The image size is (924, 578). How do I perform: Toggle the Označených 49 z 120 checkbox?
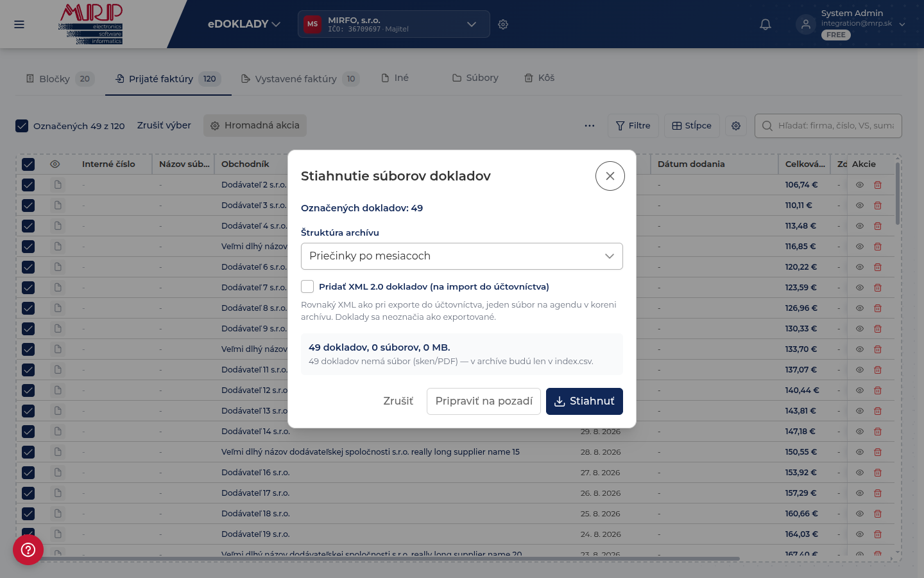[22, 126]
